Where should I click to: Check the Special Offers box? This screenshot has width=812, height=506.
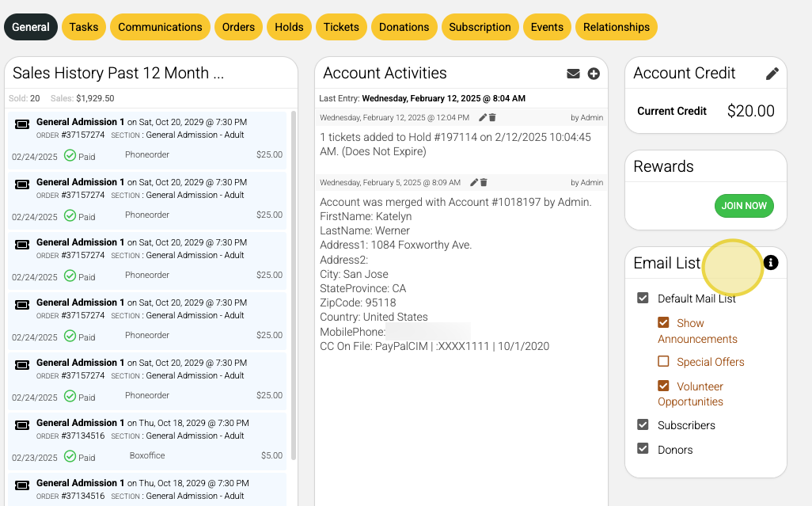pos(663,361)
